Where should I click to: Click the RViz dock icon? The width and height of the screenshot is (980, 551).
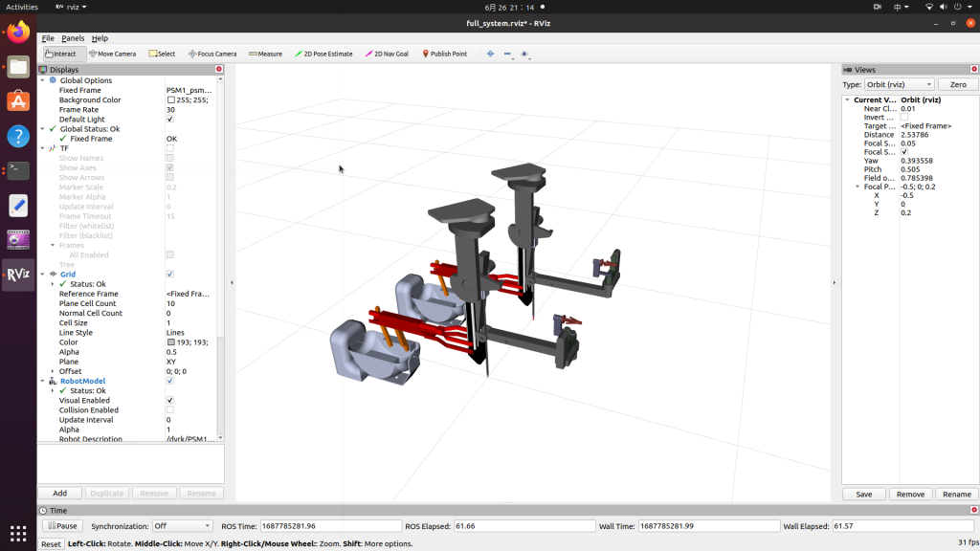(18, 275)
